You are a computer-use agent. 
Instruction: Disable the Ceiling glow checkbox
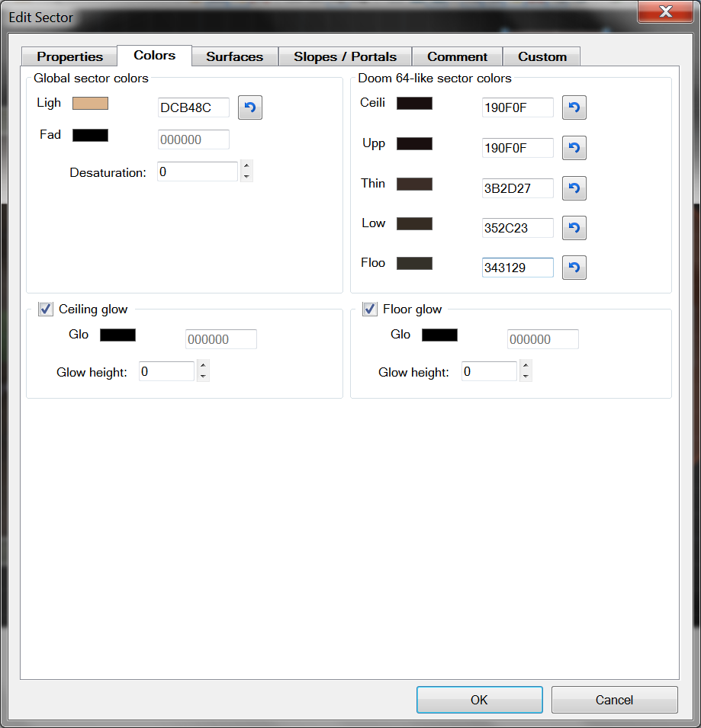(x=45, y=309)
